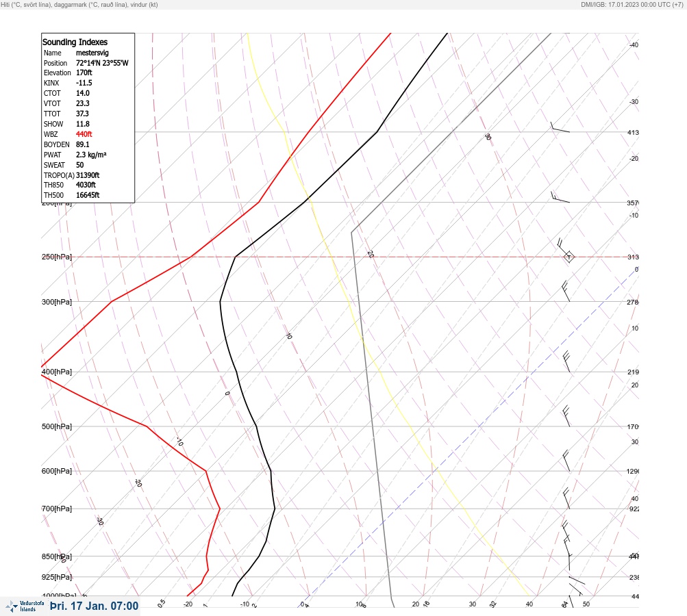Click the TTOT value 37.3

coord(82,114)
